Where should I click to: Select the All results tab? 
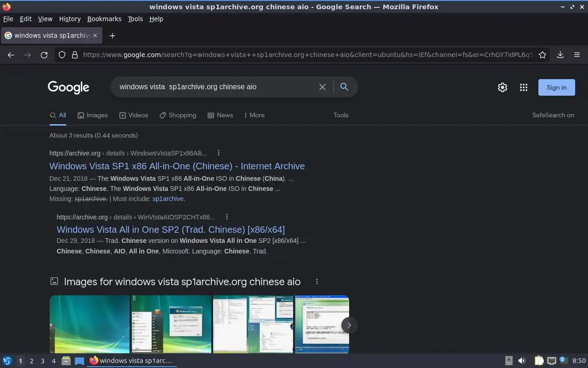pyautogui.click(x=58, y=115)
